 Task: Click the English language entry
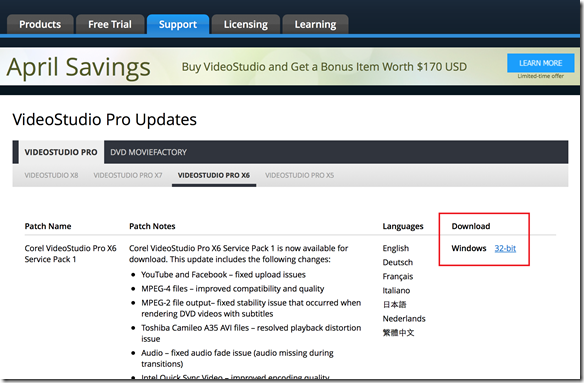[x=396, y=248]
